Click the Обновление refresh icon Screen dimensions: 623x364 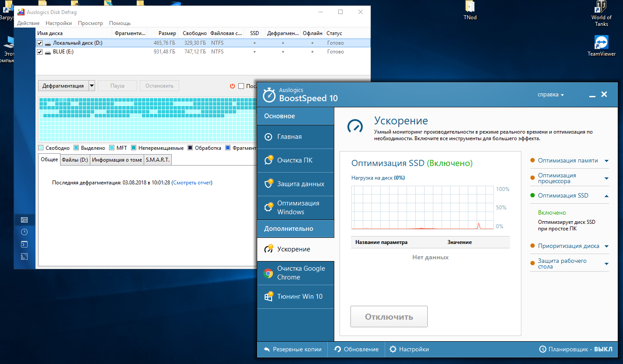click(337, 350)
